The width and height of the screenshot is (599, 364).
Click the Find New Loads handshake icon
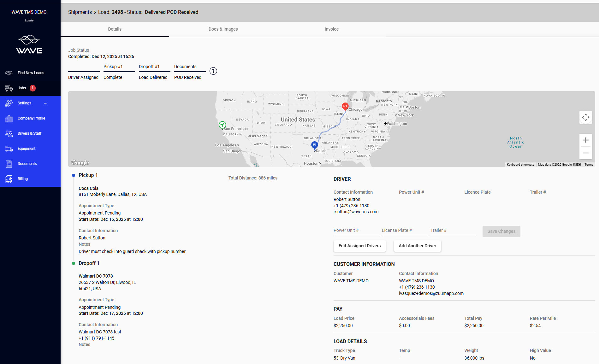click(x=9, y=73)
